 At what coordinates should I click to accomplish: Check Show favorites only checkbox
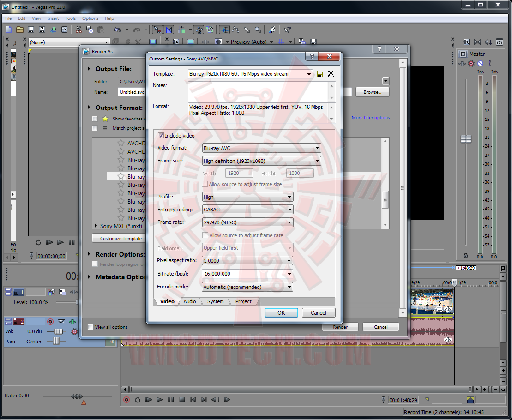pyautogui.click(x=95, y=119)
